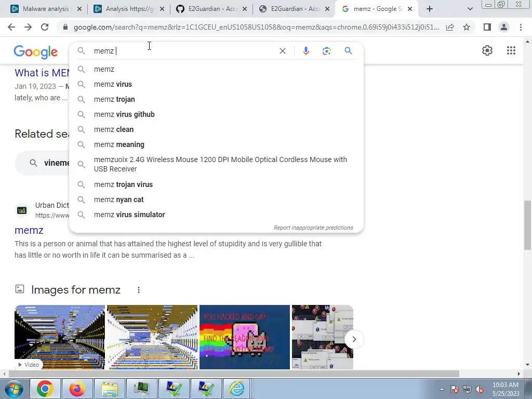Go forward using browser forward arrow
532x399 pixels.
pyautogui.click(x=28, y=27)
